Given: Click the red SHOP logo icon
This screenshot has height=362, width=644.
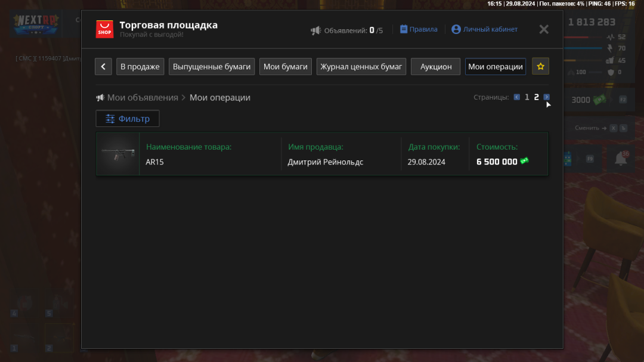Looking at the screenshot, I should [104, 29].
